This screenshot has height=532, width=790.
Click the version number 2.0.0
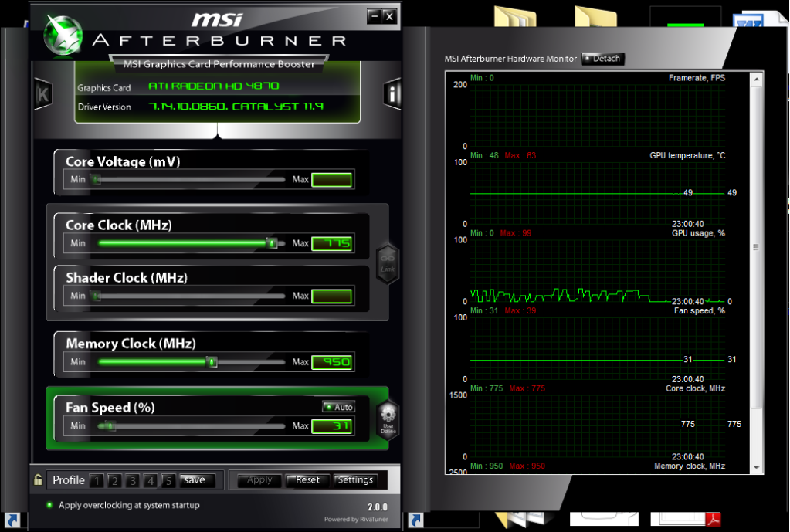(378, 507)
